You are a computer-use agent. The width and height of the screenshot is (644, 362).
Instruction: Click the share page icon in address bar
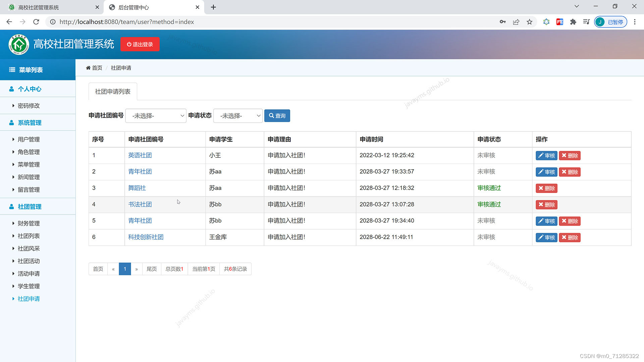click(x=516, y=22)
